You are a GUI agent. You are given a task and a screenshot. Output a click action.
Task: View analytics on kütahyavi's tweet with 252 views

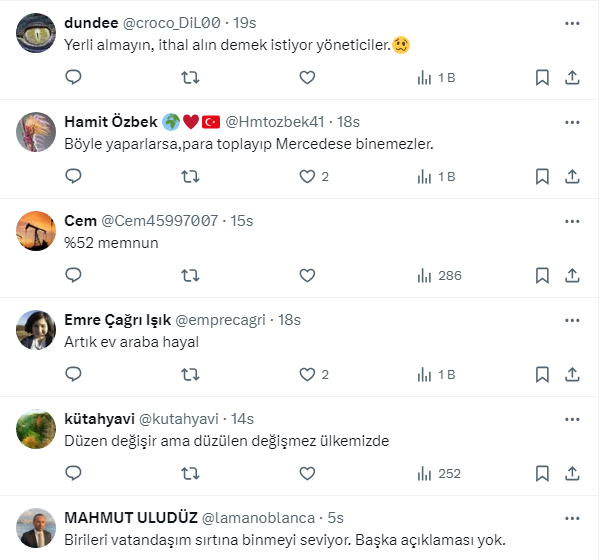(x=439, y=473)
